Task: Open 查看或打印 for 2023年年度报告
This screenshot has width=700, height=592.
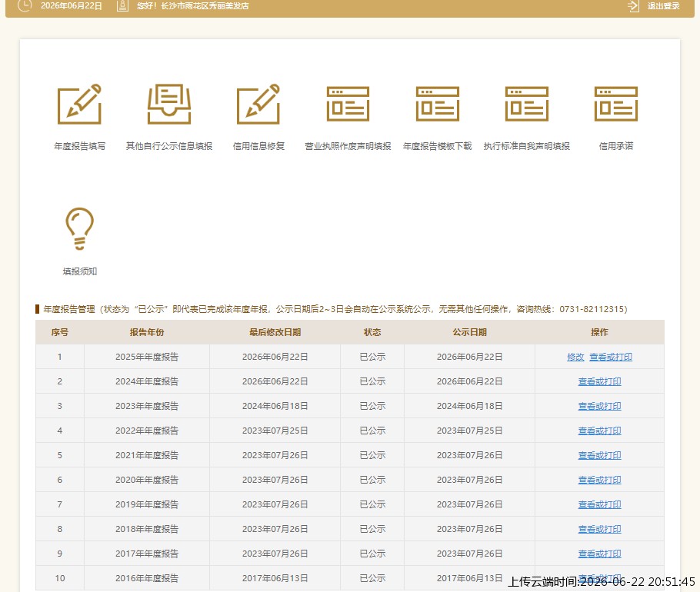Action: click(x=599, y=406)
